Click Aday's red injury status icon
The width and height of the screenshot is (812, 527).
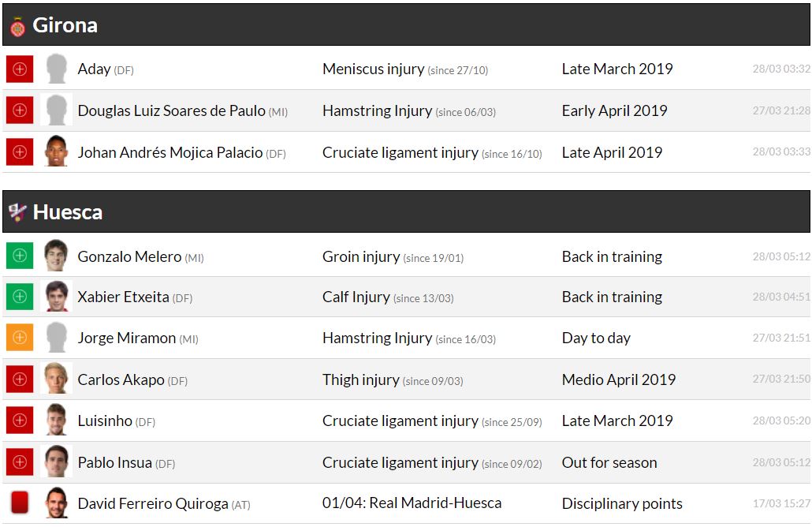[x=20, y=69]
